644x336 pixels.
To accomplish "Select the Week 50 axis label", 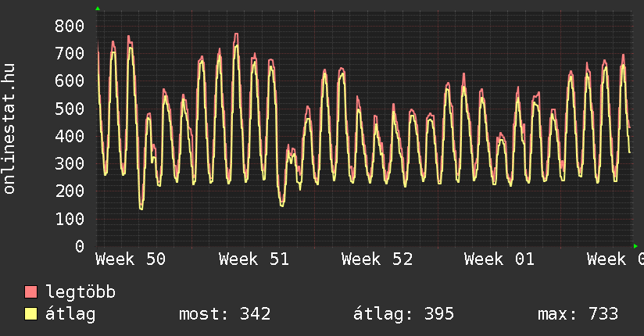I will [x=131, y=259].
